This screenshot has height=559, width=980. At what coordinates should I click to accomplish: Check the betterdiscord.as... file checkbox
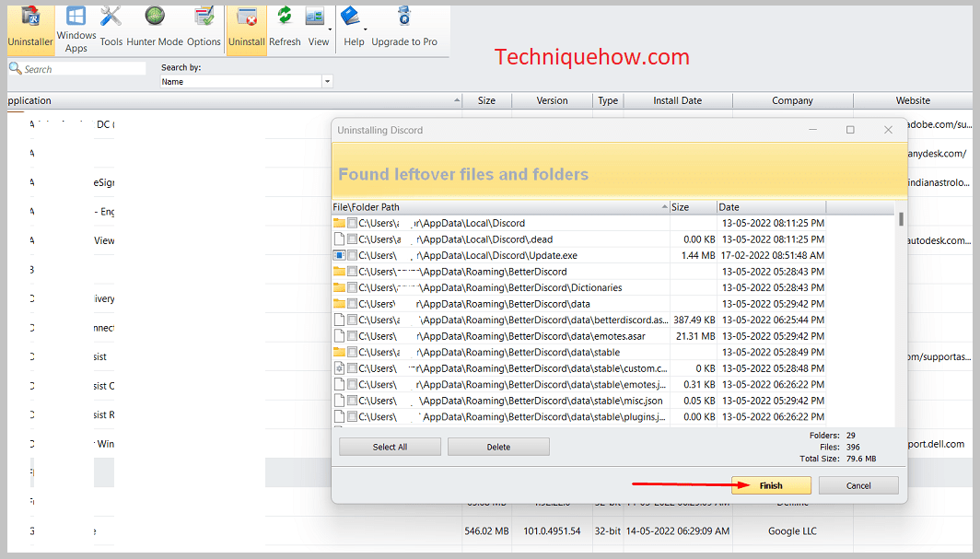tap(353, 320)
